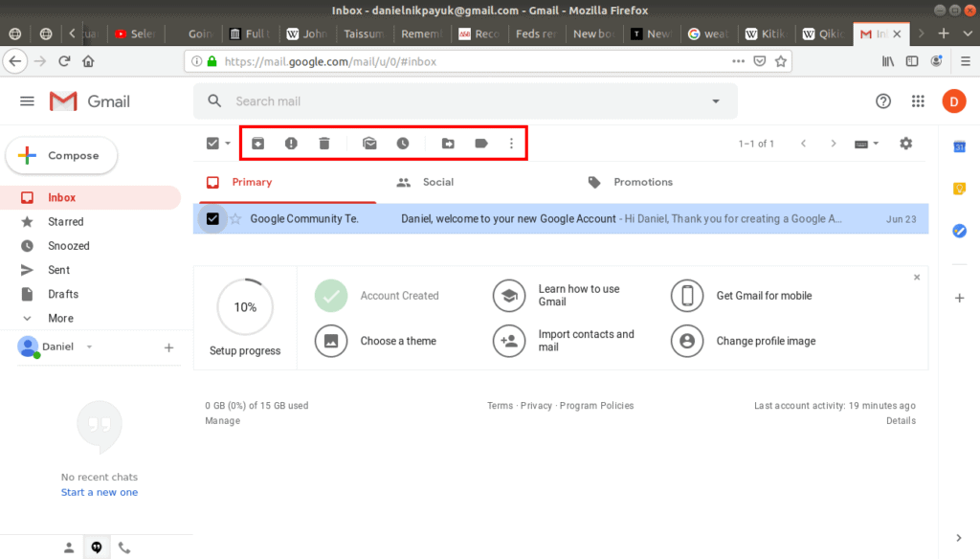The height and width of the screenshot is (559, 980).
Task: Show search options dropdown
Action: point(716,101)
